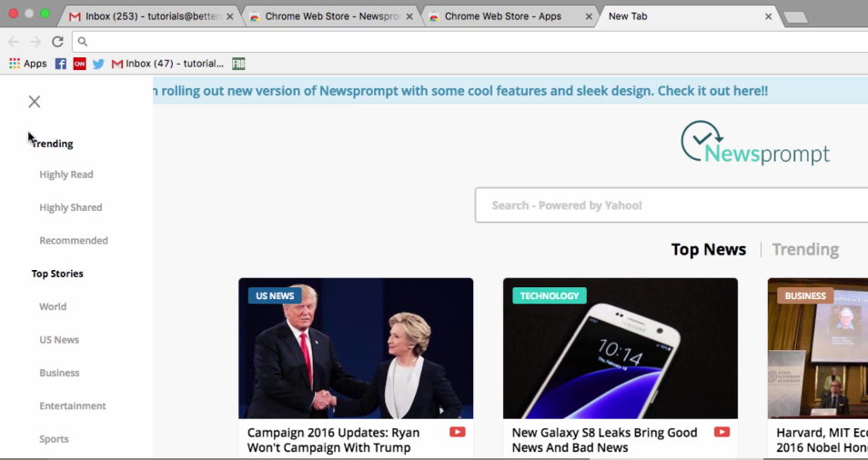Select Top Stories heading in sidebar
Viewport: 868px width, 460px height.
(57, 274)
